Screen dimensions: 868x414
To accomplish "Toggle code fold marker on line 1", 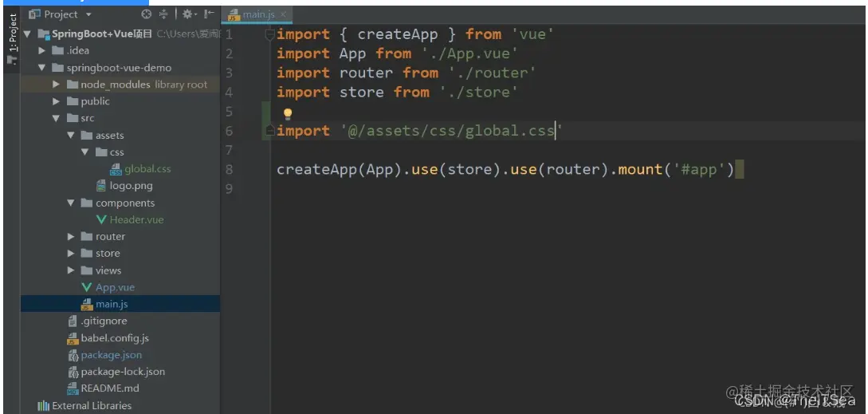I will click(269, 35).
